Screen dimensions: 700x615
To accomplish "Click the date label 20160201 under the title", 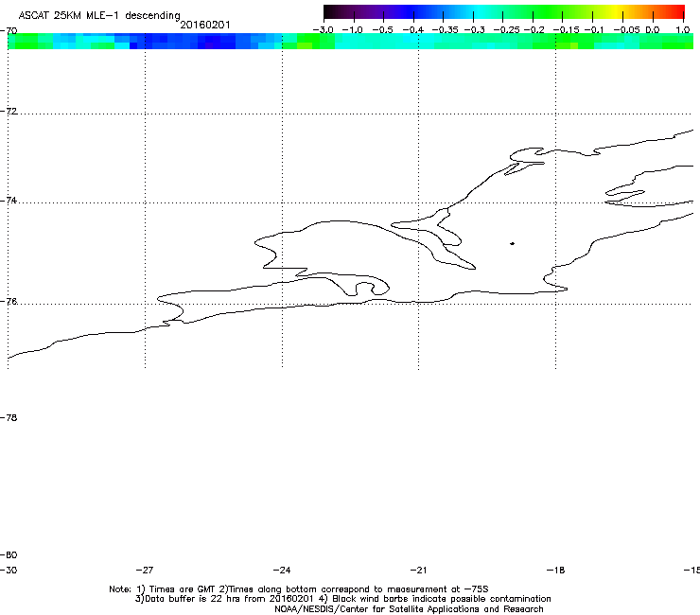I will pyautogui.click(x=205, y=25).
